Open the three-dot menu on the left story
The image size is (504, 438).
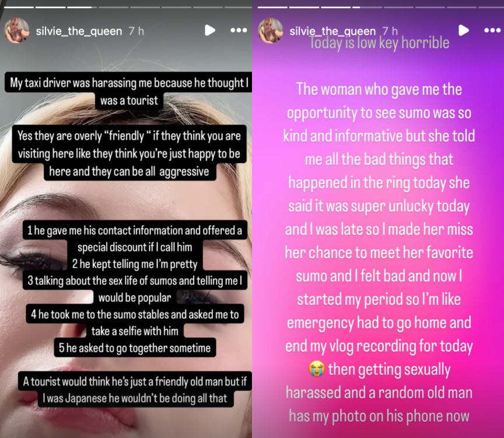(239, 30)
